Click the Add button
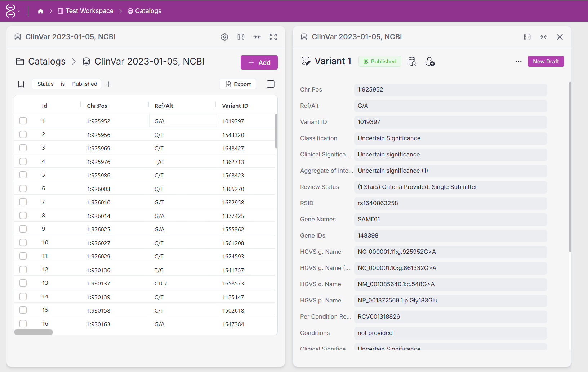The height and width of the screenshot is (372, 588). [259, 62]
